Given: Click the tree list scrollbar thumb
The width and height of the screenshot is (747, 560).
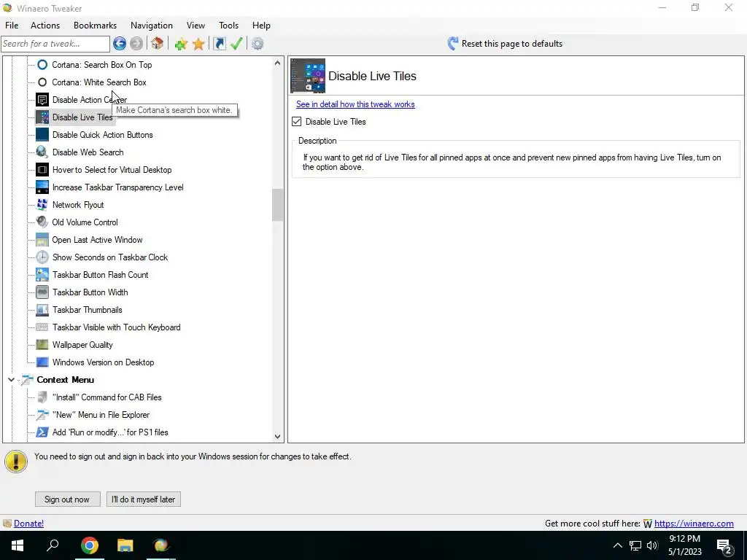Looking at the screenshot, I should (x=278, y=205).
